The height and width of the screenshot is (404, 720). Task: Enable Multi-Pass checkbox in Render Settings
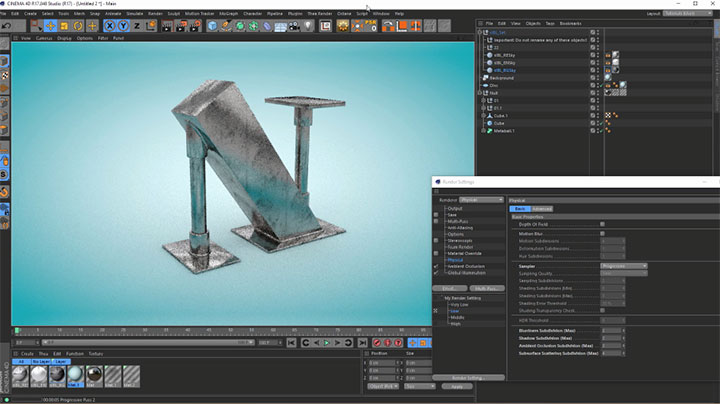[x=436, y=221]
